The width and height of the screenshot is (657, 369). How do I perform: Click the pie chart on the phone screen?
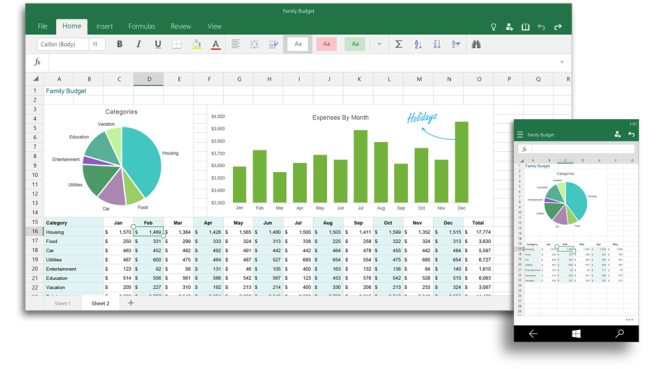point(566,203)
